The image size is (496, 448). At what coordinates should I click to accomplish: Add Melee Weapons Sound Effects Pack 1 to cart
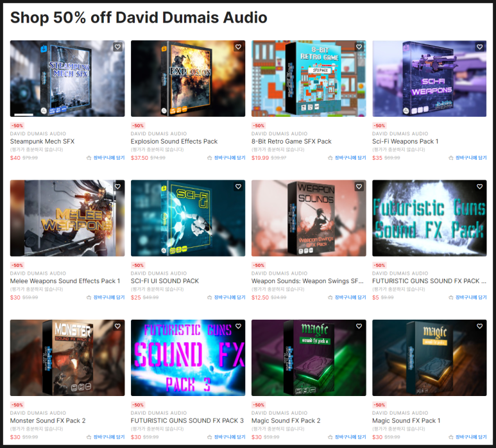[x=106, y=297]
